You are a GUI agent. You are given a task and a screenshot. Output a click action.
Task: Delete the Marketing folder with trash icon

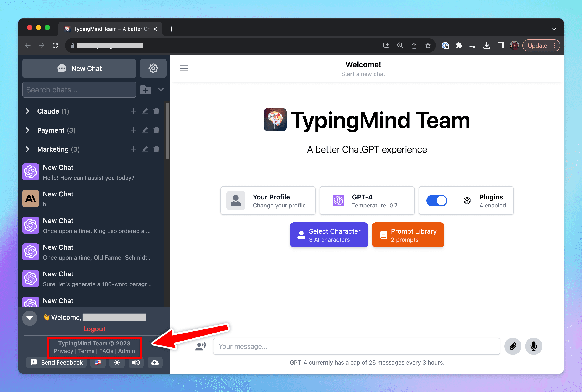coord(156,149)
